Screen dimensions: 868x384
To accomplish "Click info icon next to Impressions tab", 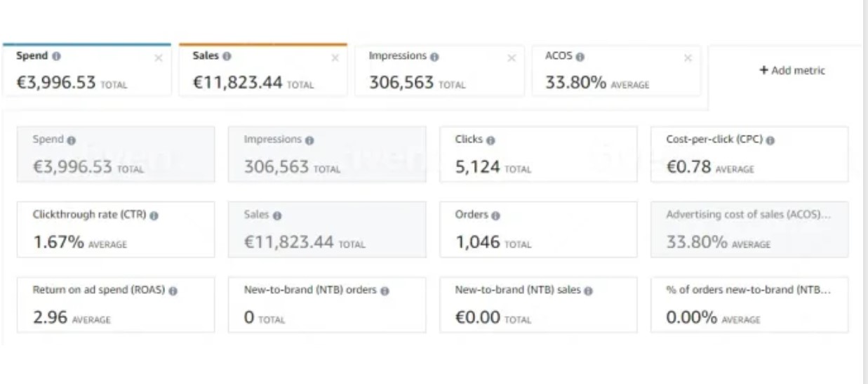I will tap(435, 57).
